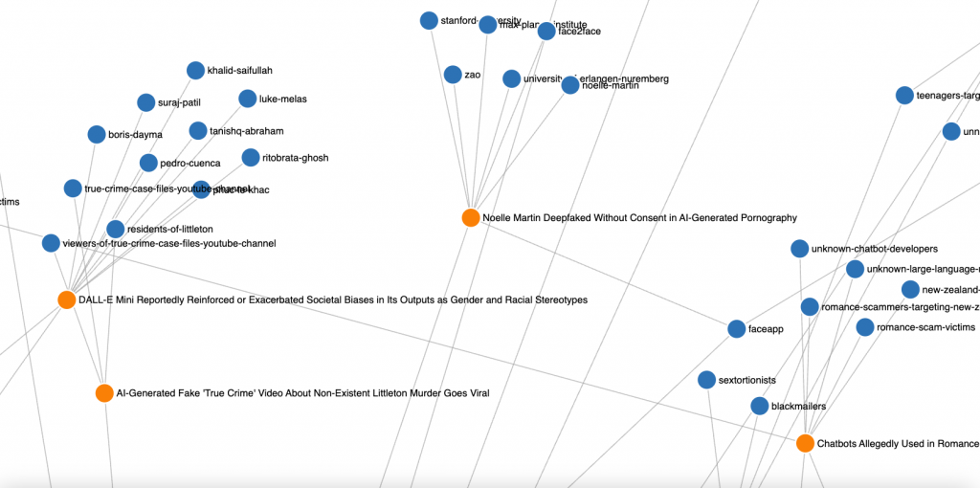Select the blue noelle-martin entity node
980x488 pixels.
(570, 85)
